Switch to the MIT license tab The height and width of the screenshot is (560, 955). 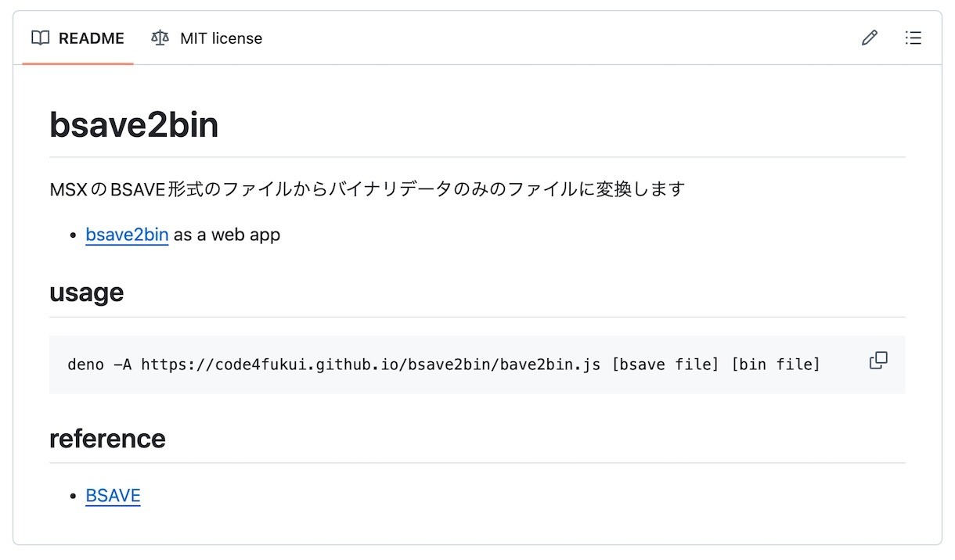(x=207, y=38)
